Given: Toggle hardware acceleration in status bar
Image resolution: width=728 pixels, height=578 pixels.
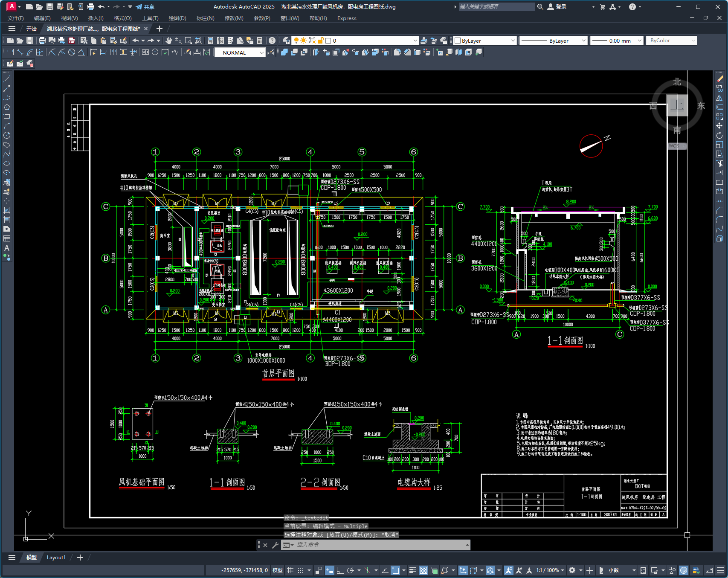Looking at the screenshot, I should pos(684,570).
